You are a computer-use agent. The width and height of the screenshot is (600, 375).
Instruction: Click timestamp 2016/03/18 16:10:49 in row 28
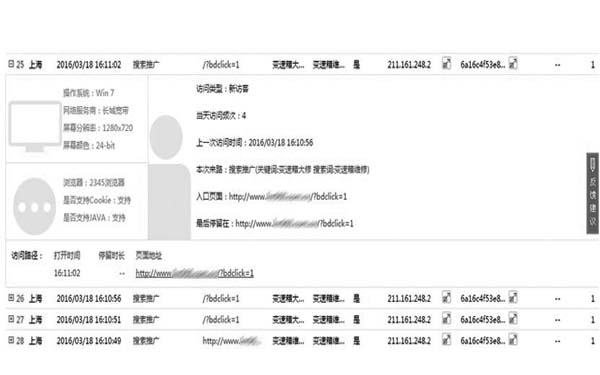pyautogui.click(x=89, y=341)
